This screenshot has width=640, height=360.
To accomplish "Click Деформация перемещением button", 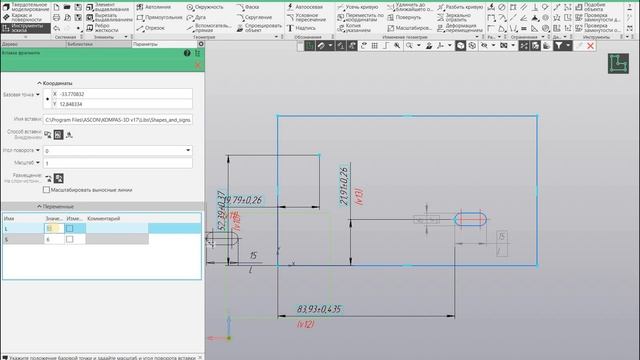I will (460, 27).
